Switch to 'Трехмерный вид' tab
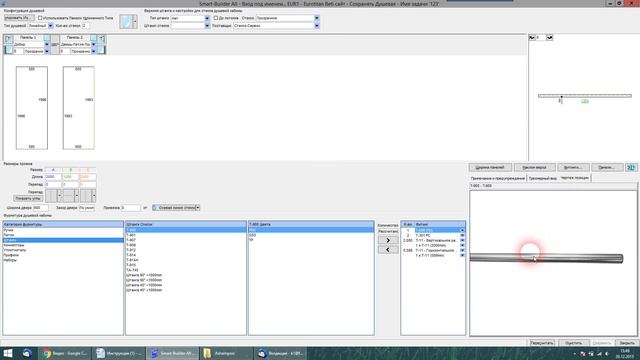 (542, 178)
